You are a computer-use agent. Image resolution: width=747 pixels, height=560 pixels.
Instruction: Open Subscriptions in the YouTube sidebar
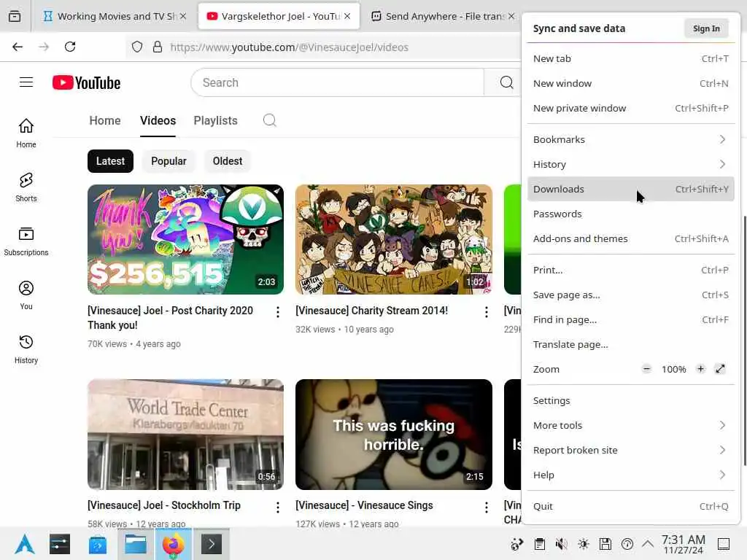[26, 241]
